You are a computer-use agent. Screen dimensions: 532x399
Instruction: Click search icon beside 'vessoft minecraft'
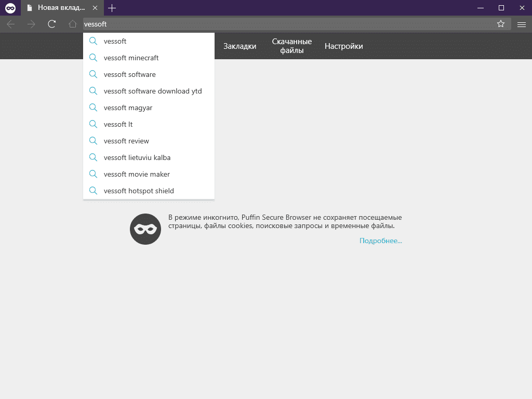(93, 58)
